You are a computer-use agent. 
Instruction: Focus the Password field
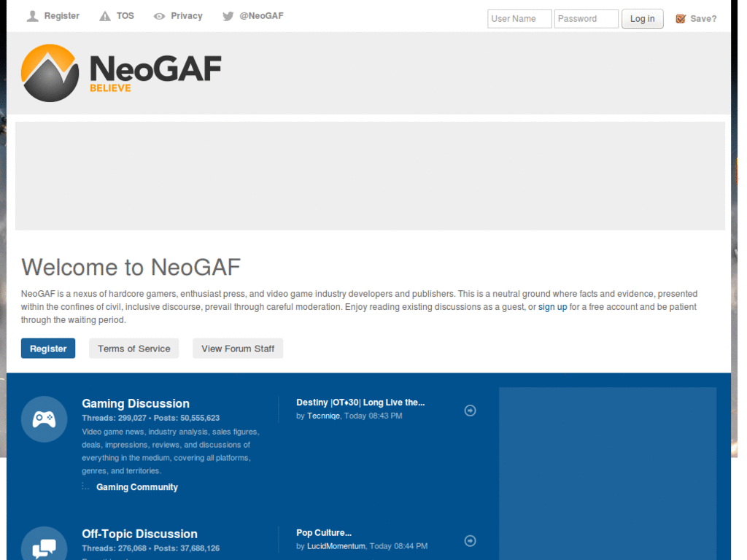click(586, 18)
